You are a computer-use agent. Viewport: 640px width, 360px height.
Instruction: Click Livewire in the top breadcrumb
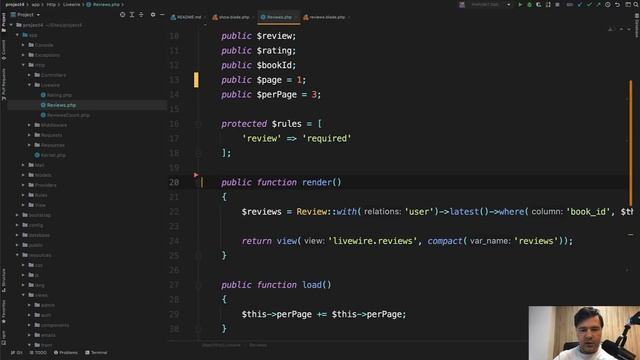coord(71,4)
